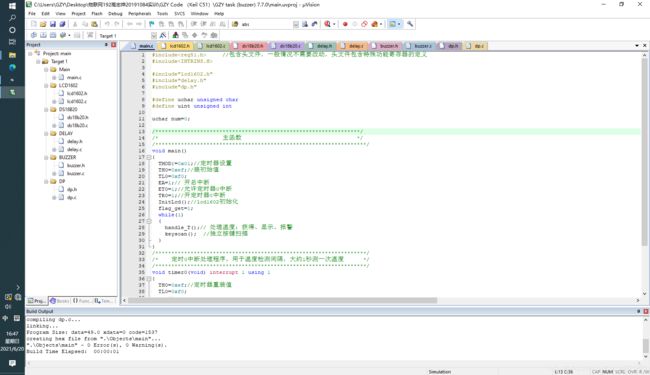Click the editor horizontal scrollbar

pyautogui.click(x=282, y=300)
